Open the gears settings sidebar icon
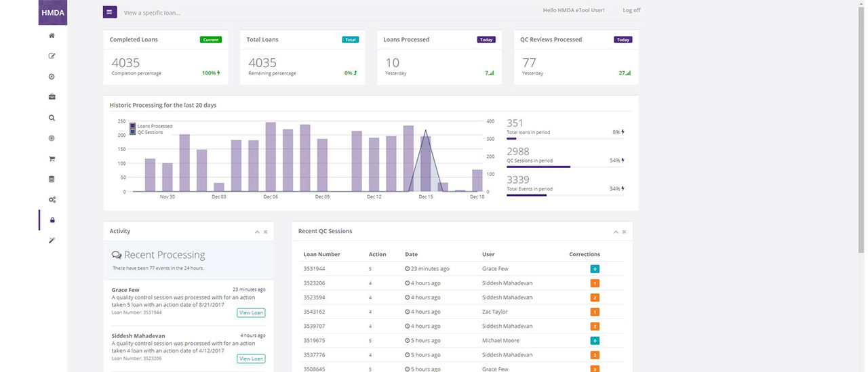 pyautogui.click(x=52, y=200)
